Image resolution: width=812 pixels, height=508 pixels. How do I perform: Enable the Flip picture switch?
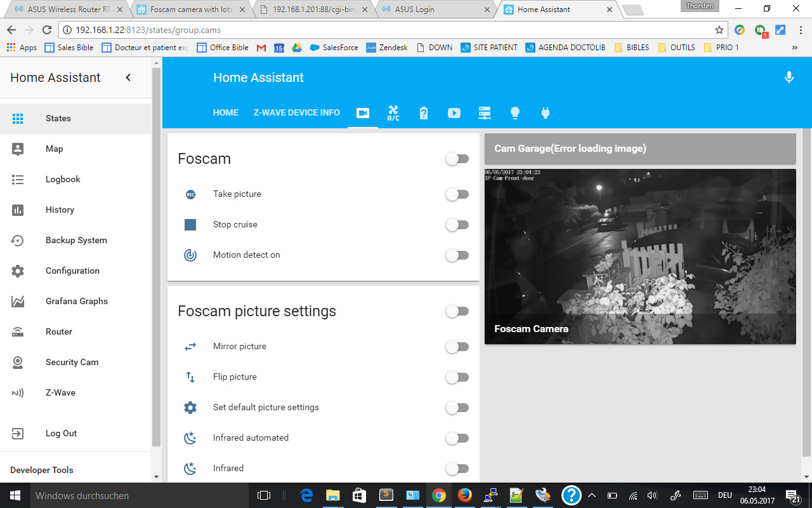pos(457,377)
